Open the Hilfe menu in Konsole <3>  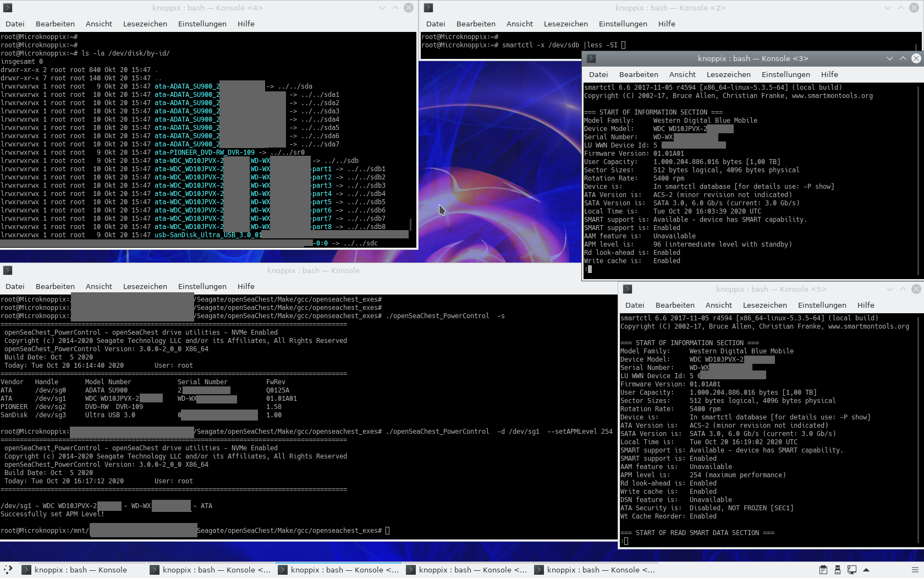pyautogui.click(x=829, y=74)
